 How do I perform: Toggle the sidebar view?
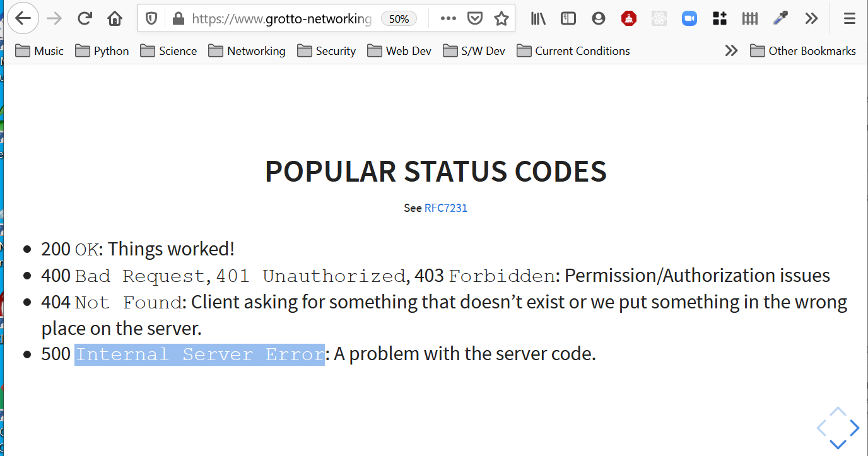[568, 19]
